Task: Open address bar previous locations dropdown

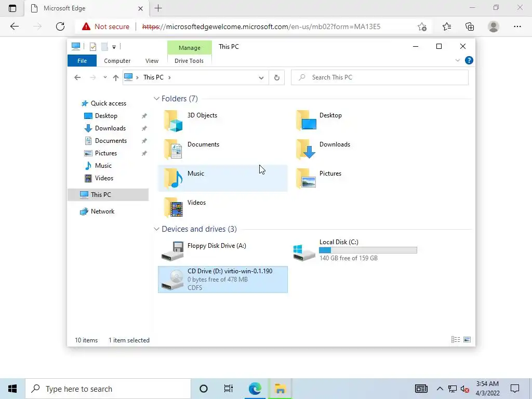Action: 261,78
